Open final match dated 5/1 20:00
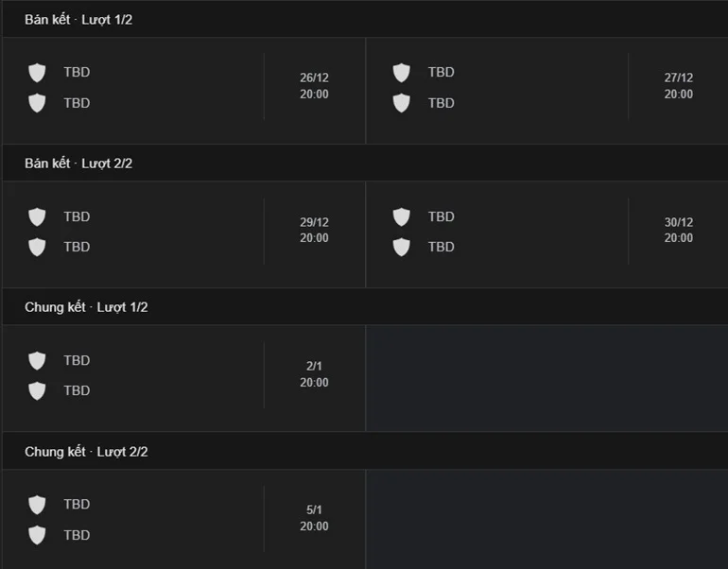The image size is (728, 569). (314, 518)
